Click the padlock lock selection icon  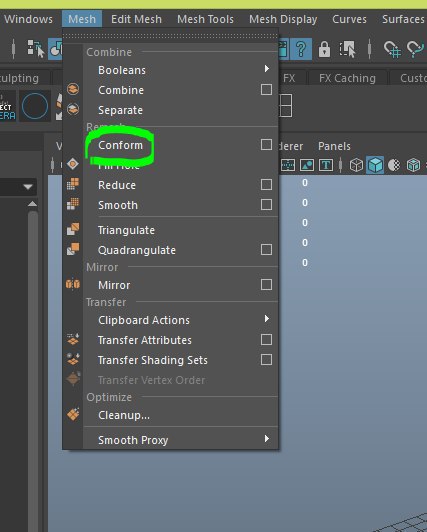tap(324, 50)
